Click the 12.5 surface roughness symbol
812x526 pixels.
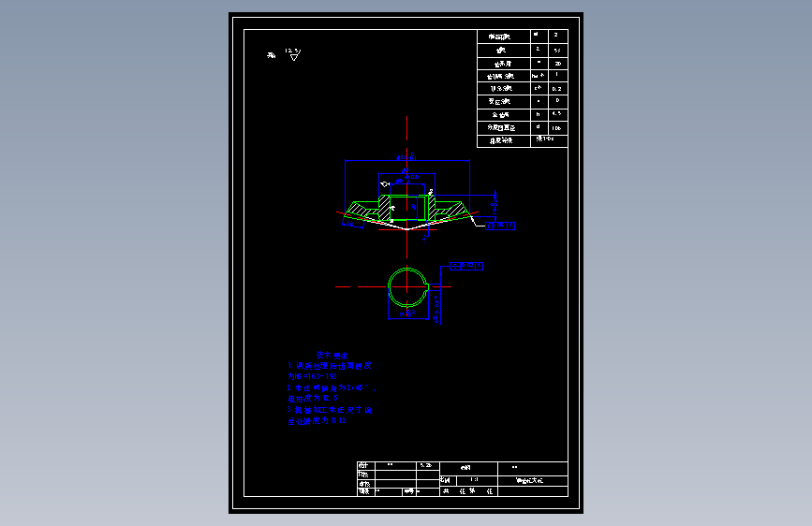[x=293, y=54]
